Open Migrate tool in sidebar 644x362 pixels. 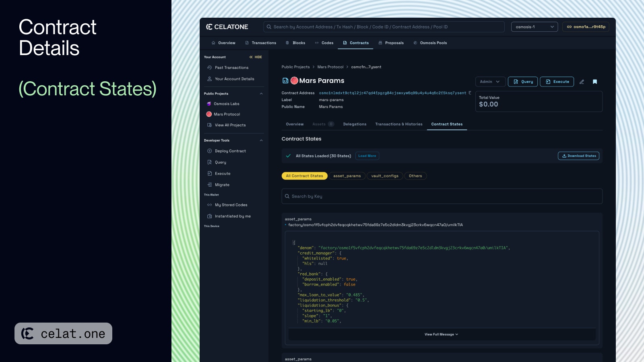click(x=222, y=185)
